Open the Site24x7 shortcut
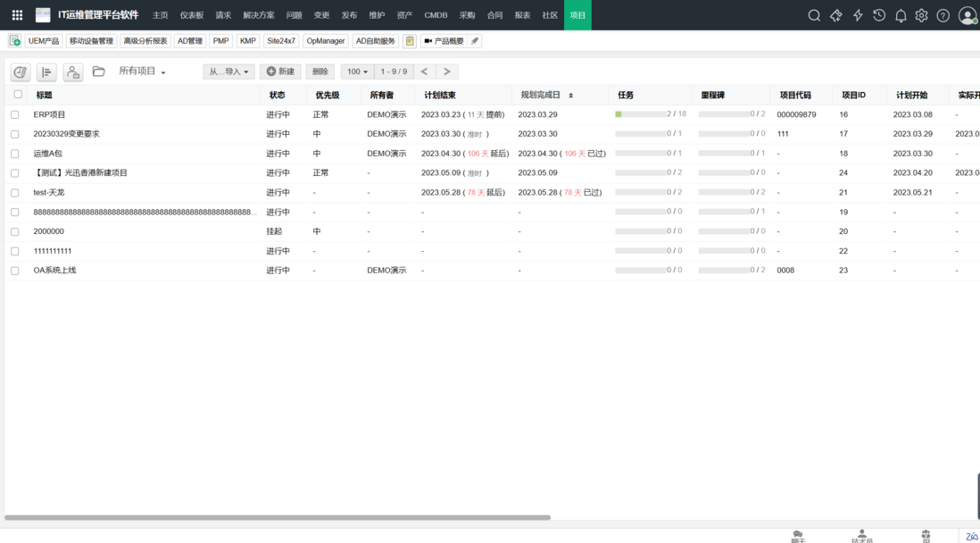The width and height of the screenshot is (980, 543). click(281, 41)
